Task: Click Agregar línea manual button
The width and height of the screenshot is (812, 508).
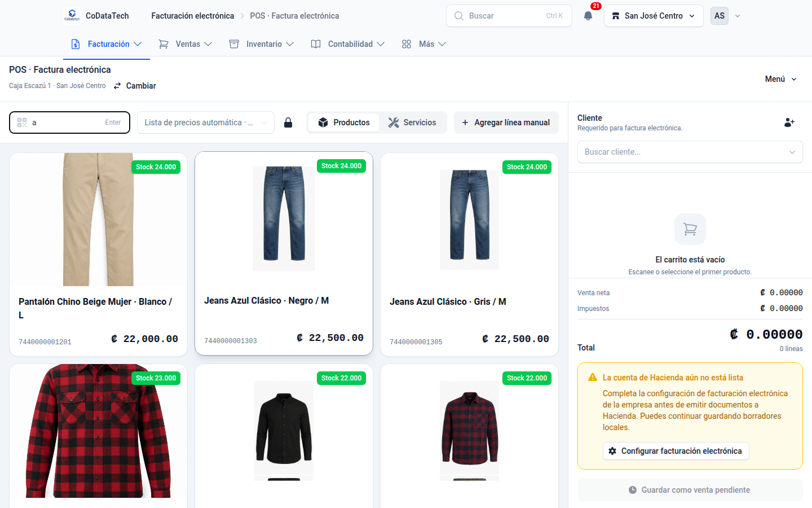Action: pos(506,122)
